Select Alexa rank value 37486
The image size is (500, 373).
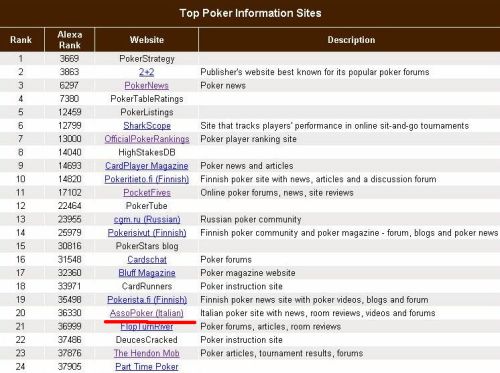70,340
